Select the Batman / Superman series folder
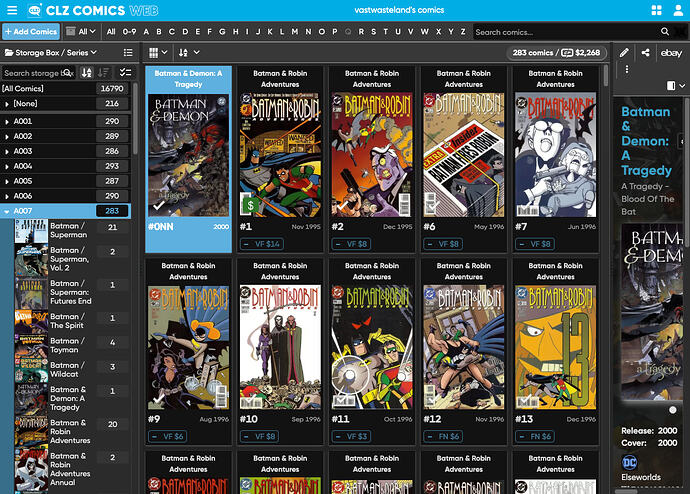Viewport: 690px width, 494px height. click(72, 231)
